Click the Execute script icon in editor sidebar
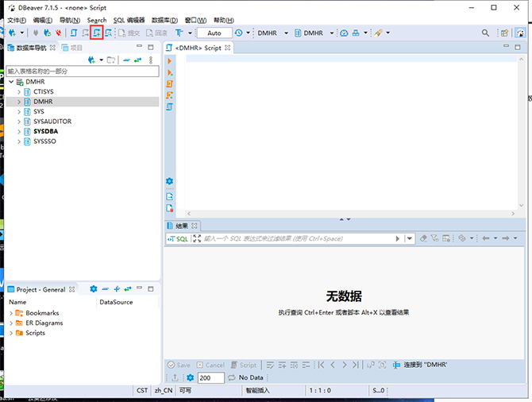 coord(170,84)
